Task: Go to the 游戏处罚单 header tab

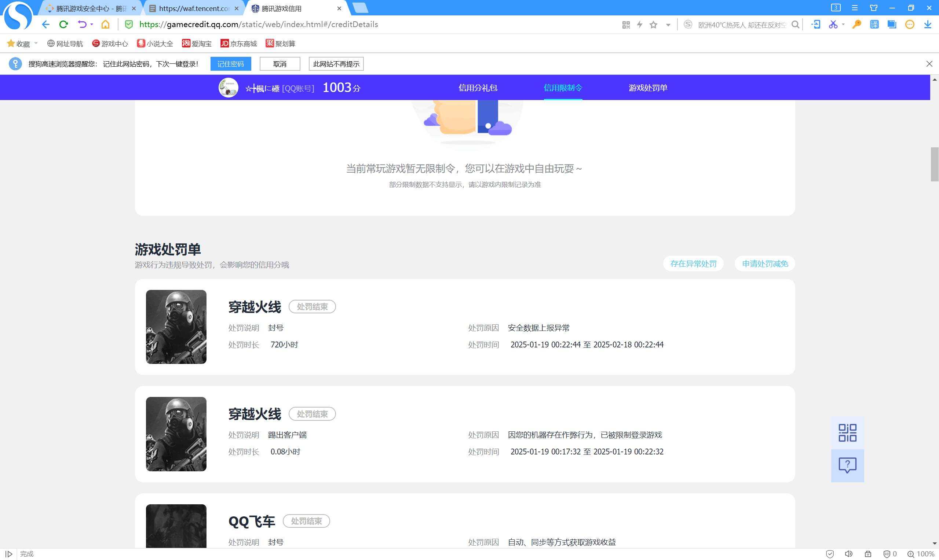Action: (648, 88)
